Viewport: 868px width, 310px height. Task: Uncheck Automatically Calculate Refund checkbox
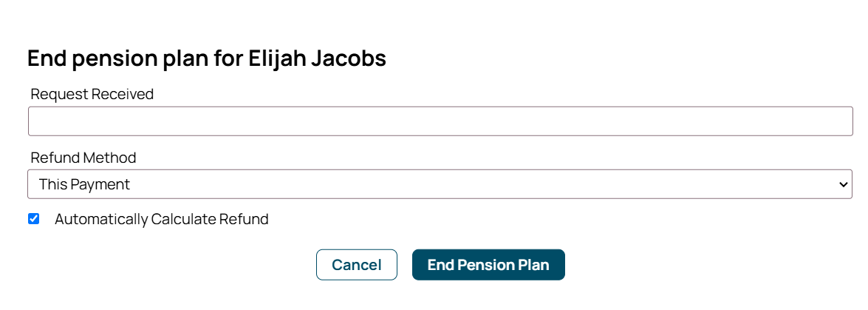(x=33, y=219)
